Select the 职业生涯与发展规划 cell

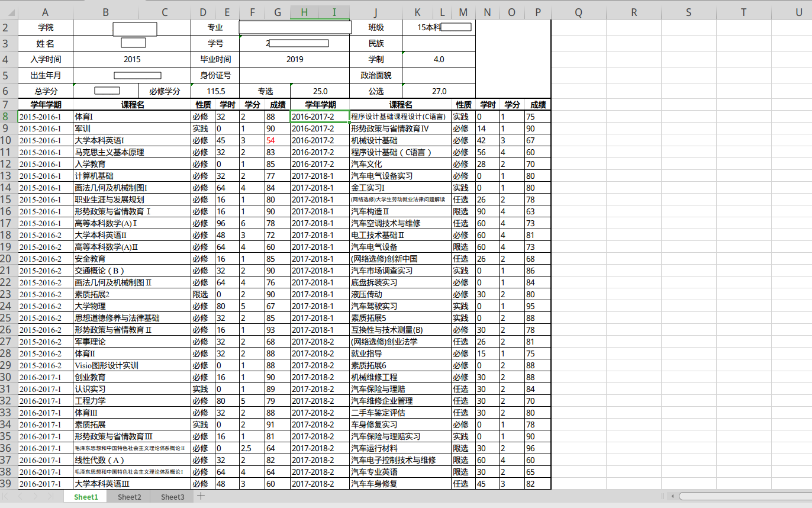tap(131, 200)
